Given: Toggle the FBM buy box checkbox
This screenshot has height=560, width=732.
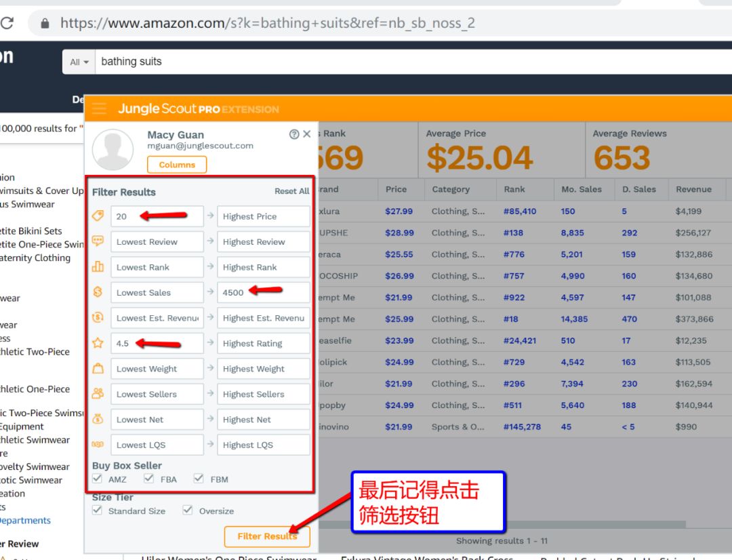Looking at the screenshot, I should (x=199, y=478).
